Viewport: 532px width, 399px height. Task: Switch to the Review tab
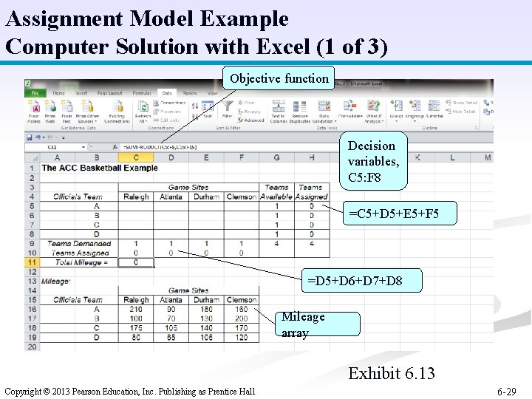click(190, 92)
